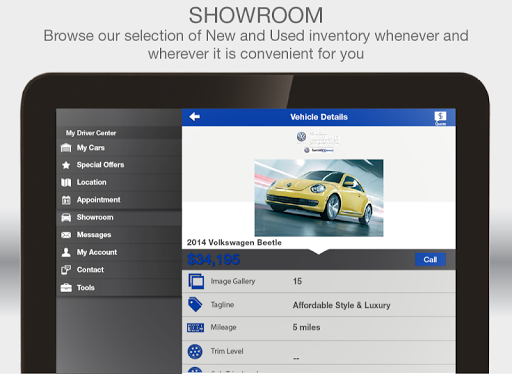Click the yellow Beetle photo

tap(319, 198)
